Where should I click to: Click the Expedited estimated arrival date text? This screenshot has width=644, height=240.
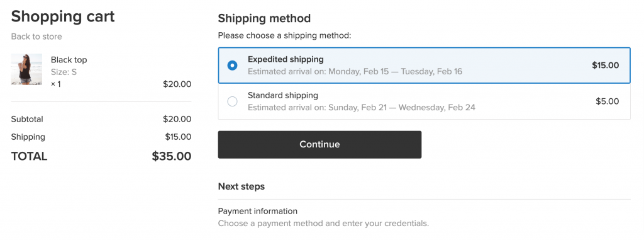tap(355, 72)
